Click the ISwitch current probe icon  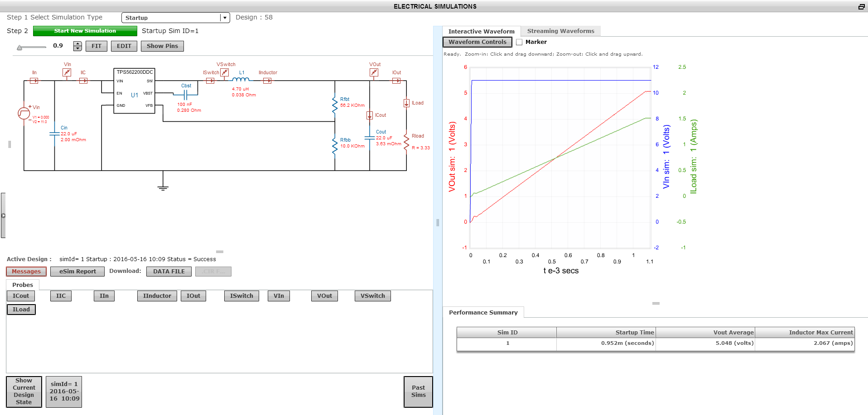[210, 81]
